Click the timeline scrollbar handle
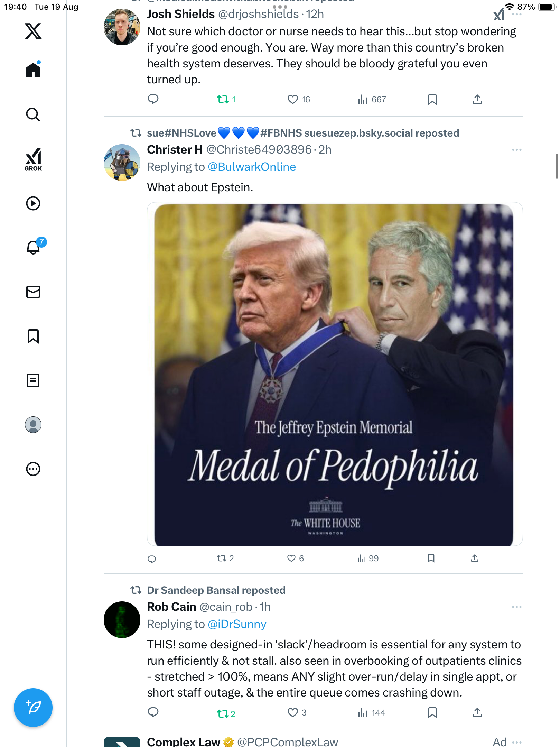The height and width of the screenshot is (747, 560). [557, 166]
